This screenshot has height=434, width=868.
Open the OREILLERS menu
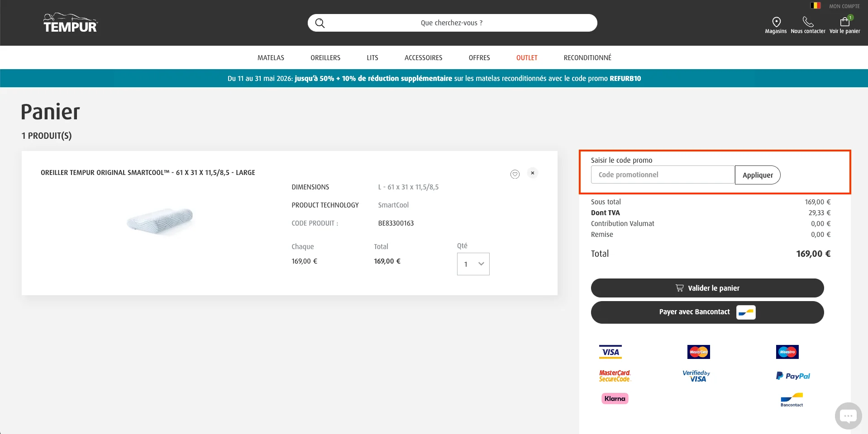(325, 58)
